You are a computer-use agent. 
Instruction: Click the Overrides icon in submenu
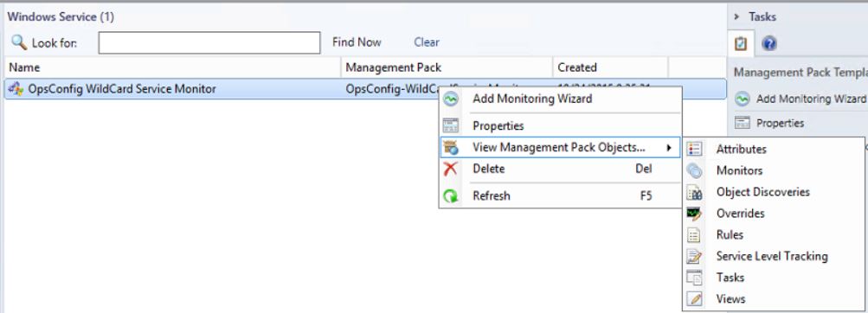(694, 214)
